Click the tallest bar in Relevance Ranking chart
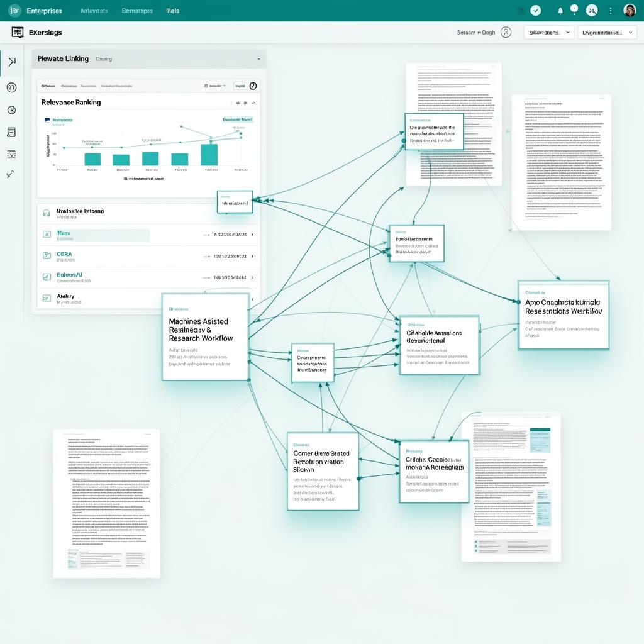 tap(209, 155)
